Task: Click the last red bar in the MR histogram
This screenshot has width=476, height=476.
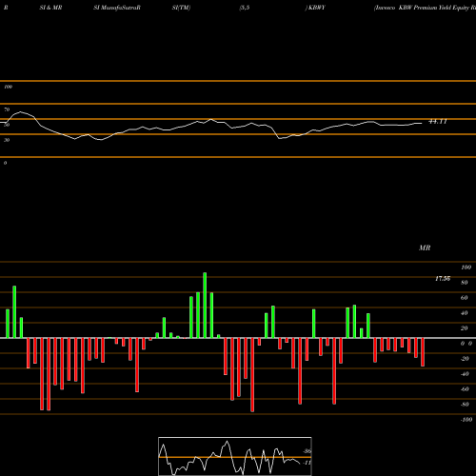Action: click(423, 352)
